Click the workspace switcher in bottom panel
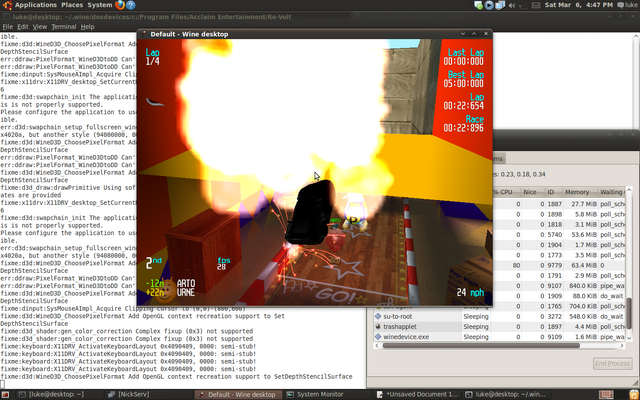 (x=606, y=395)
